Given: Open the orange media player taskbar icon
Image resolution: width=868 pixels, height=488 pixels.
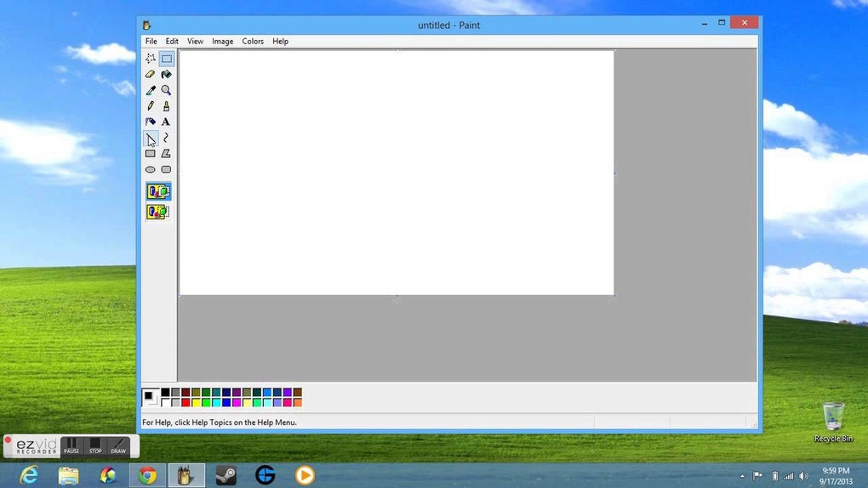Looking at the screenshot, I should click(305, 475).
